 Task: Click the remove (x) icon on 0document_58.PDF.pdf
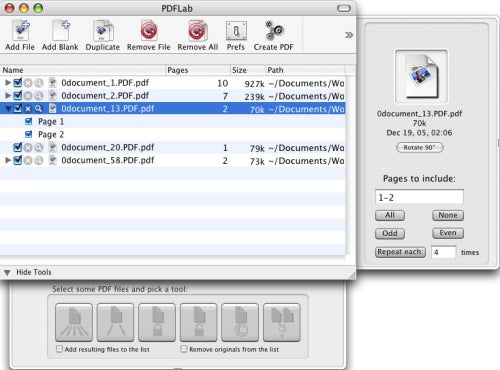pos(28,160)
